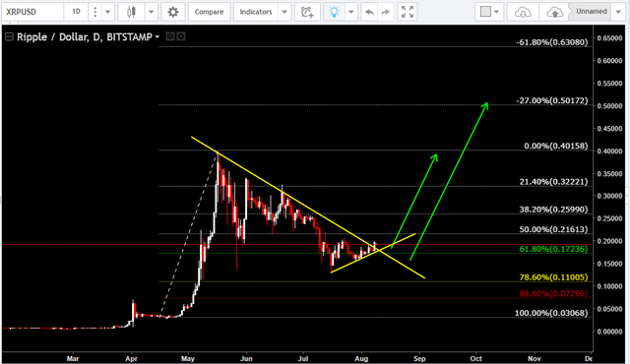Click the save chart cloud-upload icon
Image resolution: width=630 pixels, height=364 pixels.
click(x=554, y=12)
